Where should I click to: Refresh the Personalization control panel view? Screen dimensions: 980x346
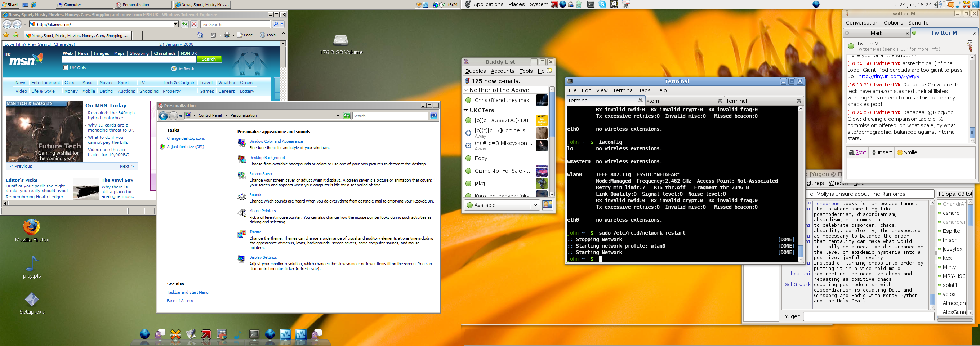pyautogui.click(x=347, y=116)
